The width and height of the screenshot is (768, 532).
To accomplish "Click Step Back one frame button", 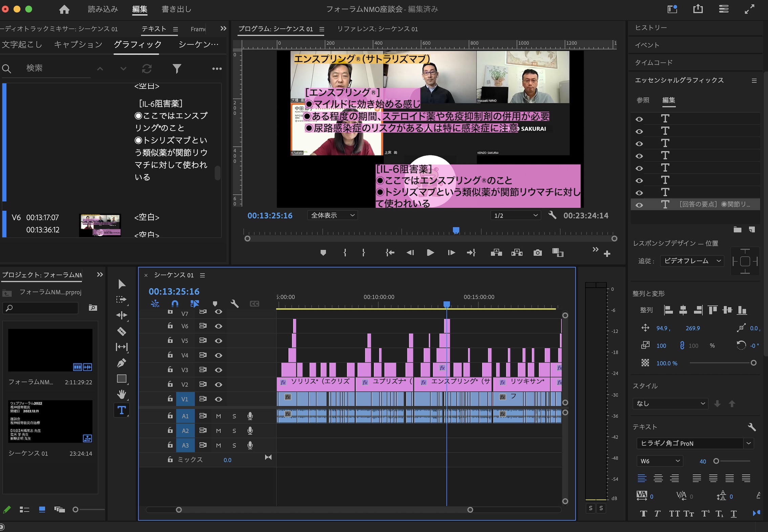I will click(410, 252).
